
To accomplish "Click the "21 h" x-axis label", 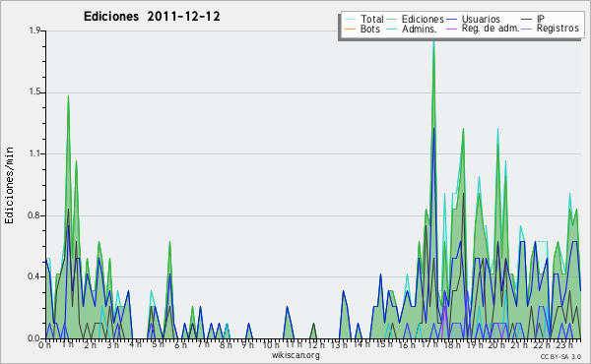I will click(x=519, y=344).
